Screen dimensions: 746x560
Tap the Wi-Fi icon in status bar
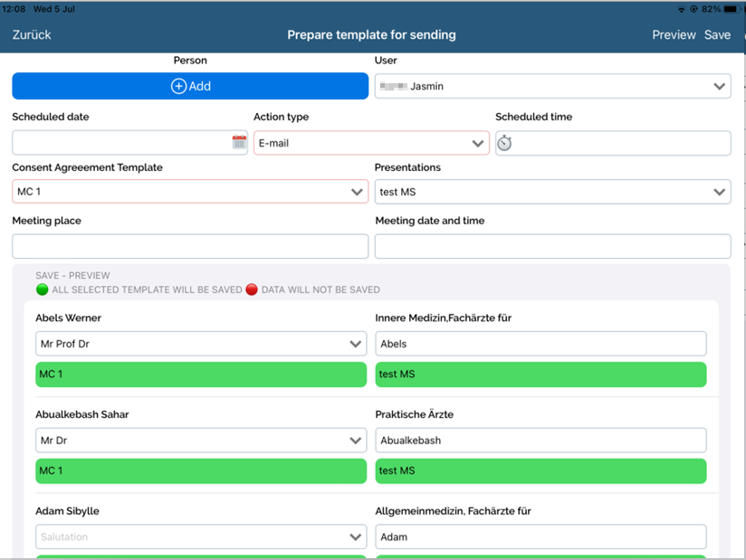click(681, 9)
